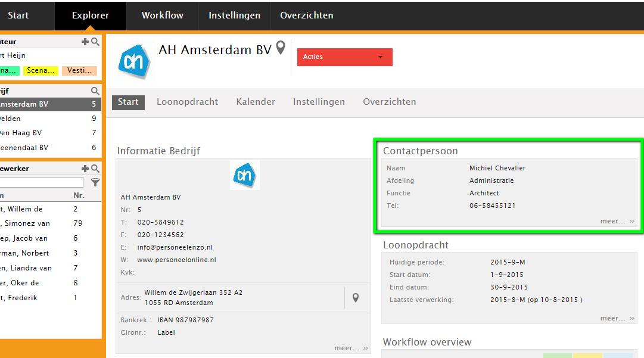Open Explorer in the top menu

click(x=91, y=15)
